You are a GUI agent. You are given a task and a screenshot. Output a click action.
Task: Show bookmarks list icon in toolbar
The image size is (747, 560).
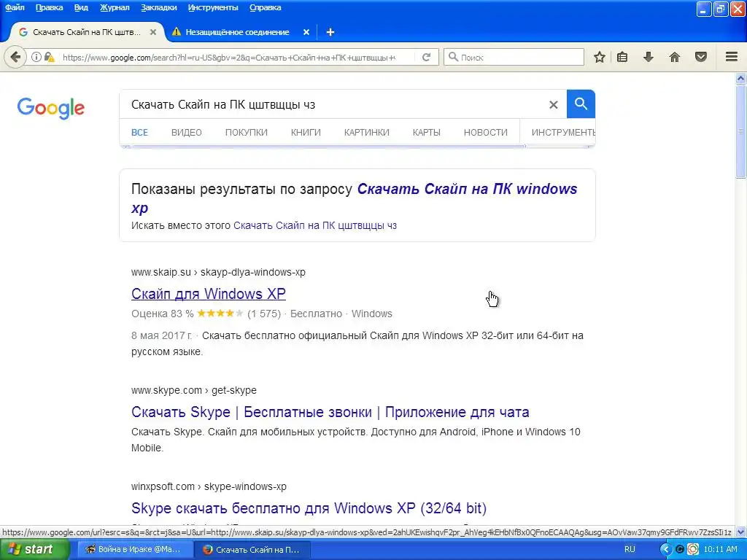point(622,57)
